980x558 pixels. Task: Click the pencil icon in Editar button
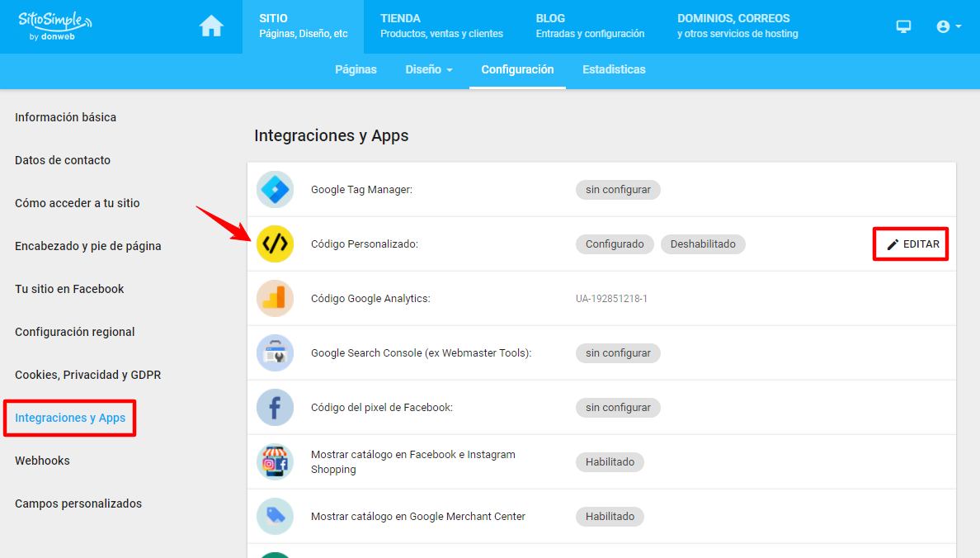pos(893,244)
